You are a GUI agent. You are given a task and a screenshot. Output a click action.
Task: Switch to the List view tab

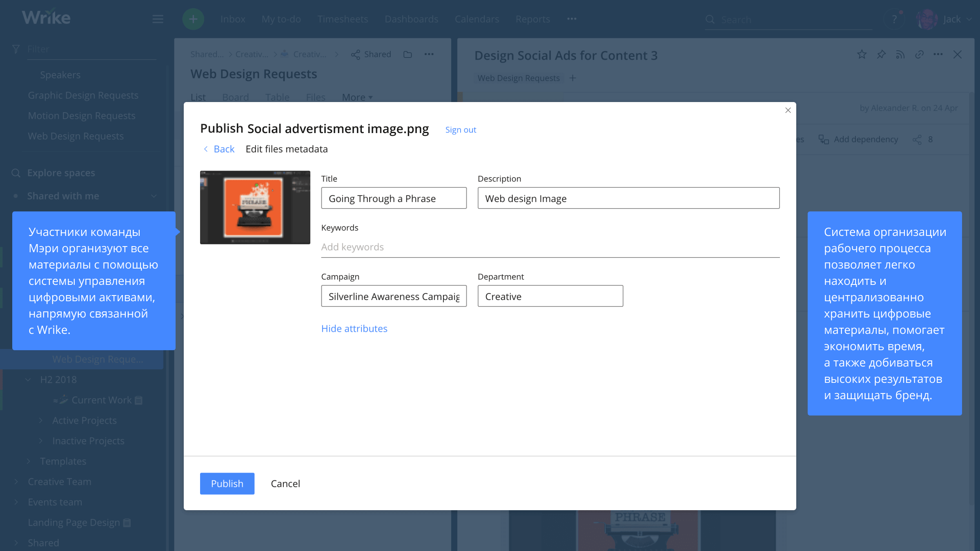point(198,97)
